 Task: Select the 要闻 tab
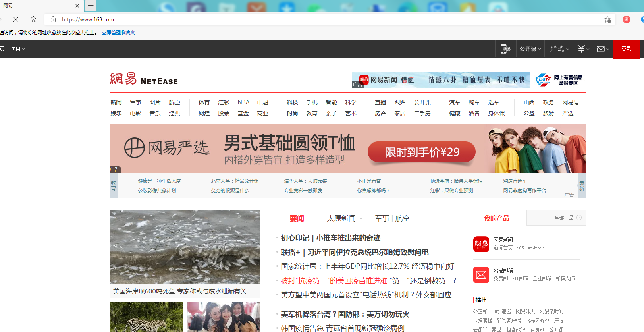tap(297, 218)
